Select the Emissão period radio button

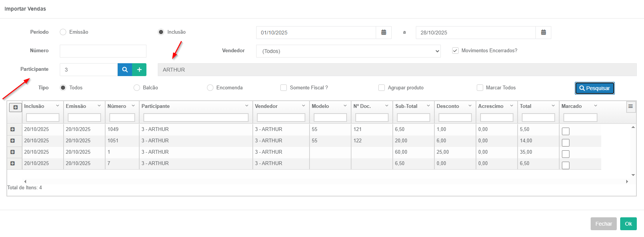(63, 32)
